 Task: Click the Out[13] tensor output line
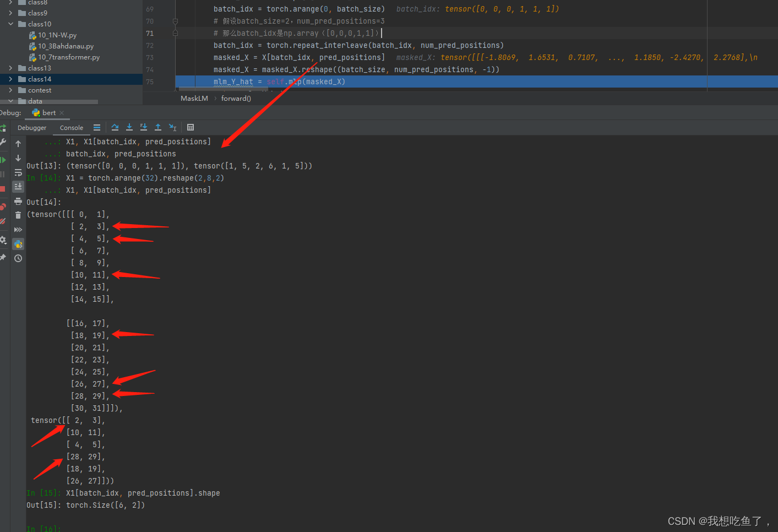point(170,166)
